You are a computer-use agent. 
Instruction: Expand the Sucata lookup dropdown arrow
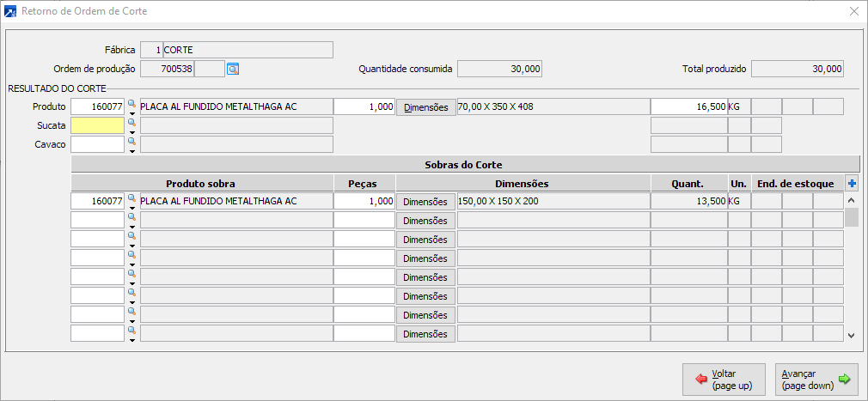pyautogui.click(x=131, y=132)
